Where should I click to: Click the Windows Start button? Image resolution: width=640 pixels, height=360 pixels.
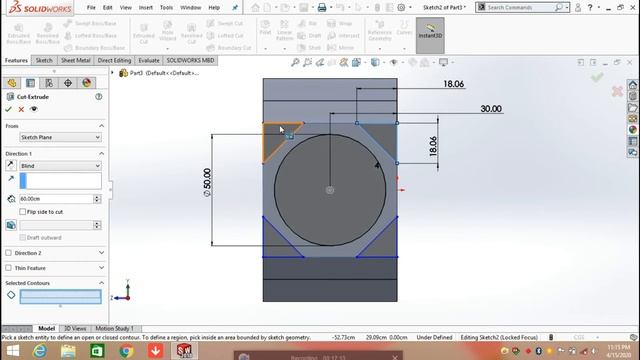pos(13,351)
